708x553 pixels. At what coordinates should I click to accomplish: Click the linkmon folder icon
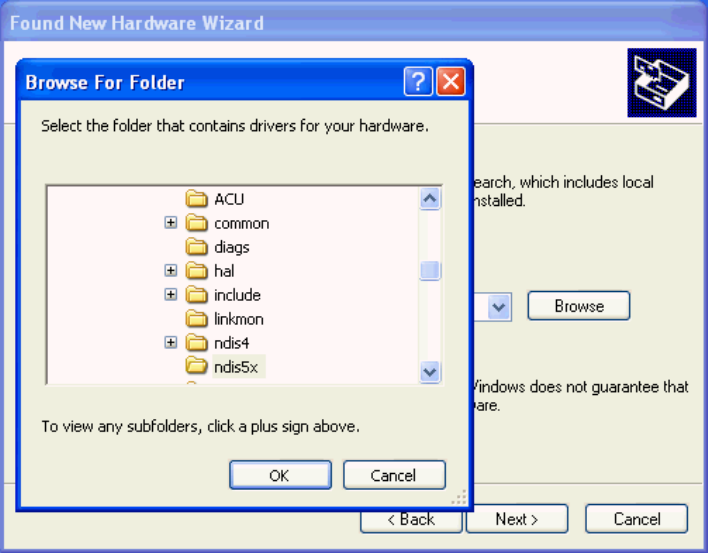click(x=196, y=319)
